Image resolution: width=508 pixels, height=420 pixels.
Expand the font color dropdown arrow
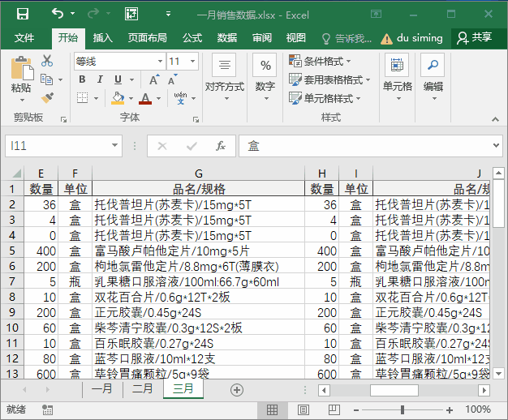(159, 98)
